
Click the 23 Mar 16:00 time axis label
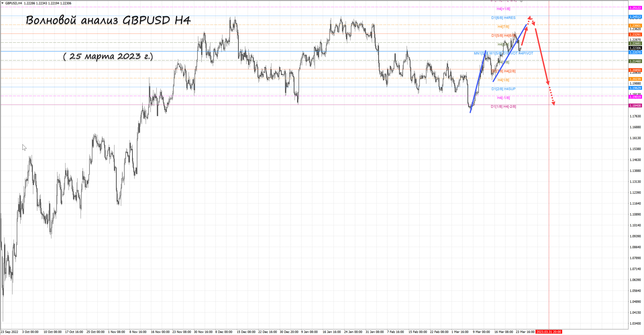[525, 332]
